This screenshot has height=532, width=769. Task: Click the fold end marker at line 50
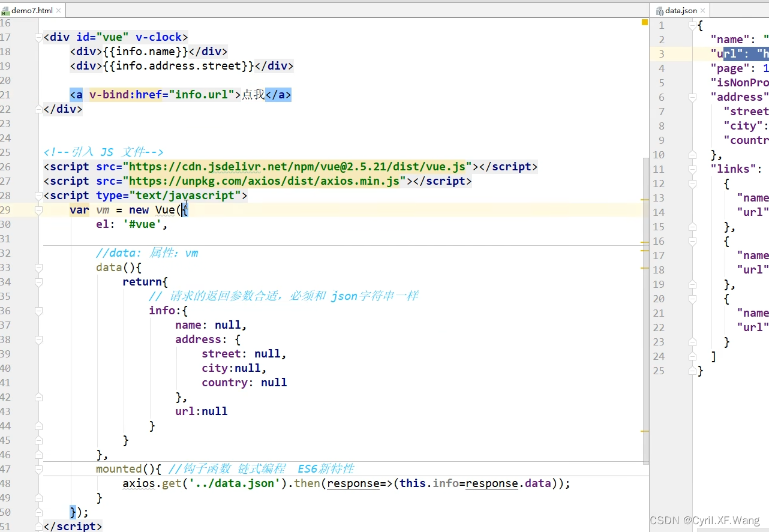coord(38,512)
